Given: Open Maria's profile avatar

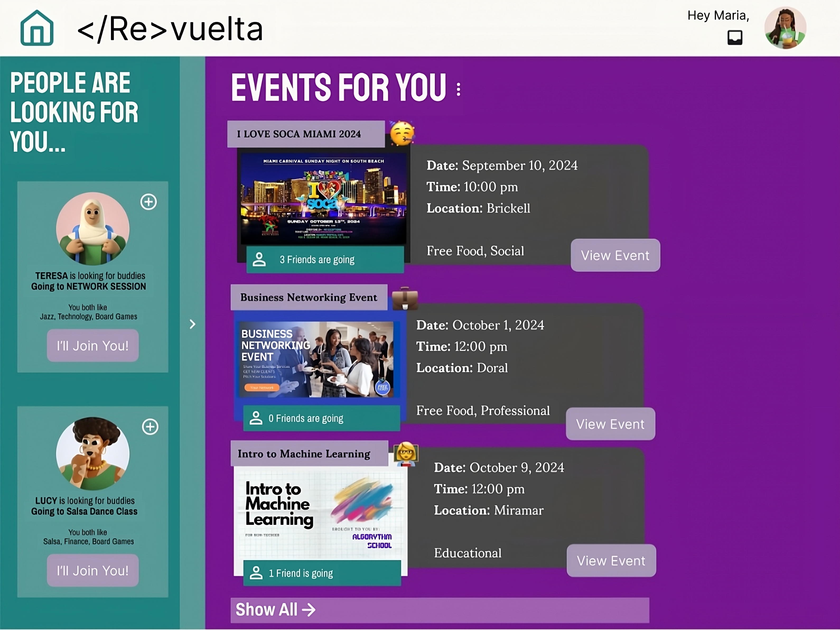Looking at the screenshot, I should 785,28.
